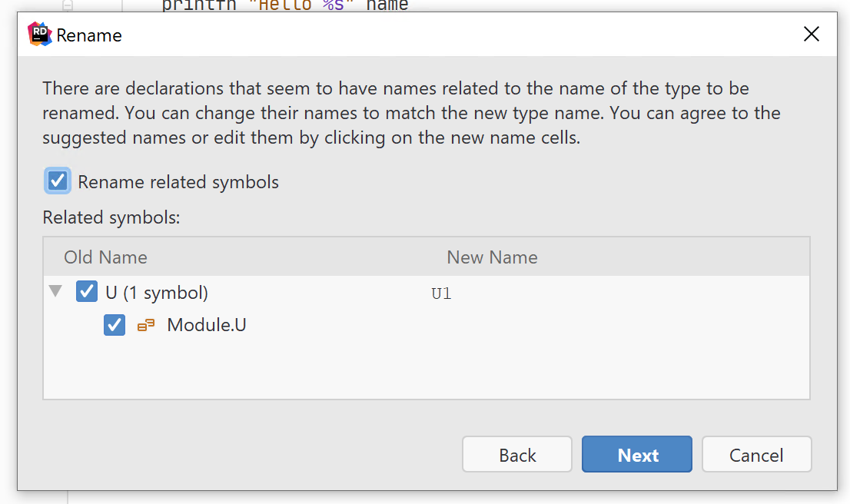Click the Next button
Screen dimensions: 850x504
(x=636, y=454)
